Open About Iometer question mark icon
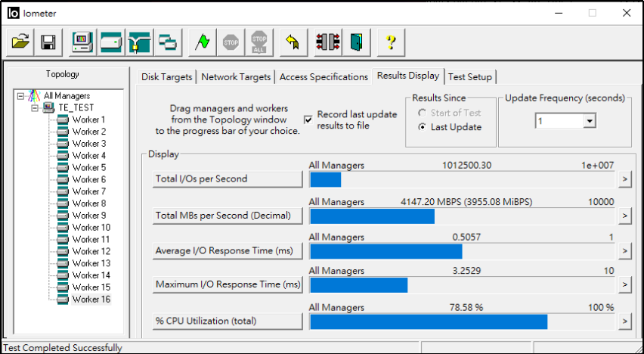The image size is (644, 354). click(391, 42)
